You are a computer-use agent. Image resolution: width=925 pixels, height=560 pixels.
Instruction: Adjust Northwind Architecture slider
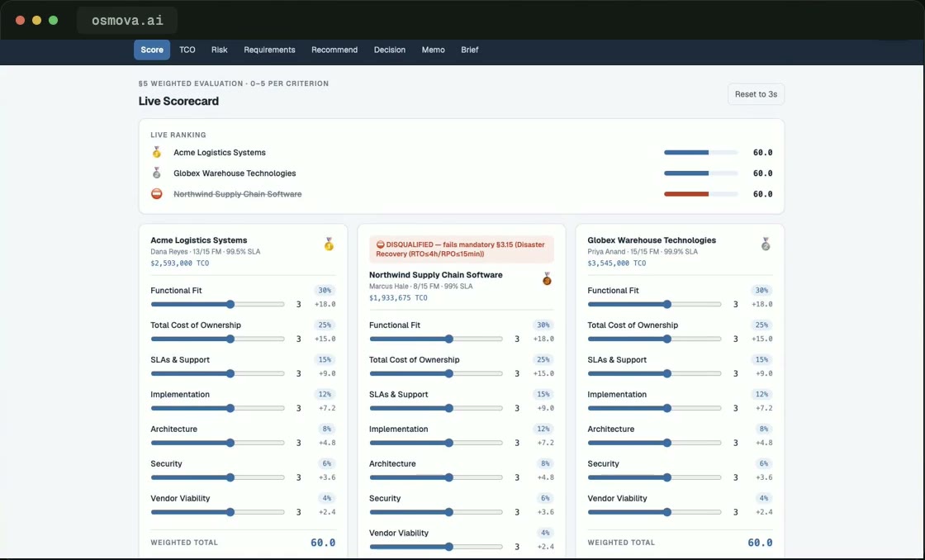click(436, 477)
